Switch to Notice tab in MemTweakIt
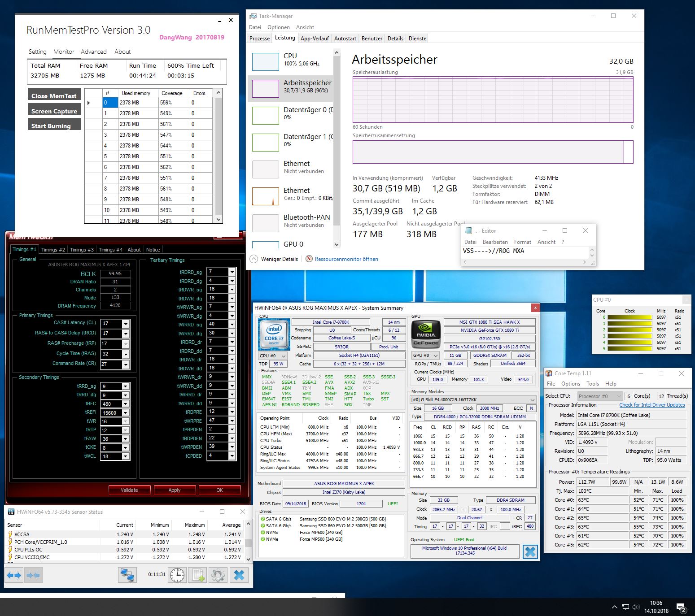 click(153, 250)
